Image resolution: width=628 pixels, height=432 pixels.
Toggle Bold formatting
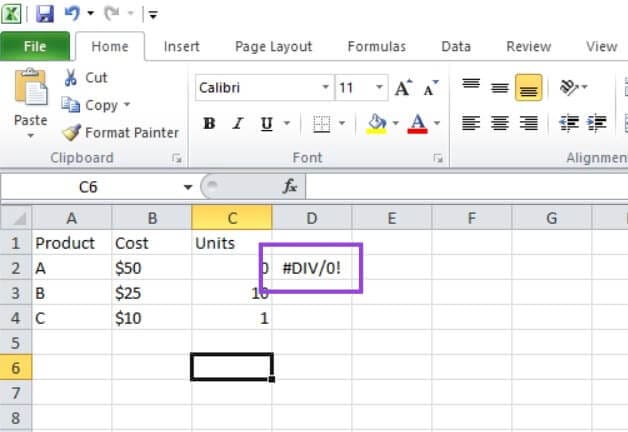pos(210,125)
